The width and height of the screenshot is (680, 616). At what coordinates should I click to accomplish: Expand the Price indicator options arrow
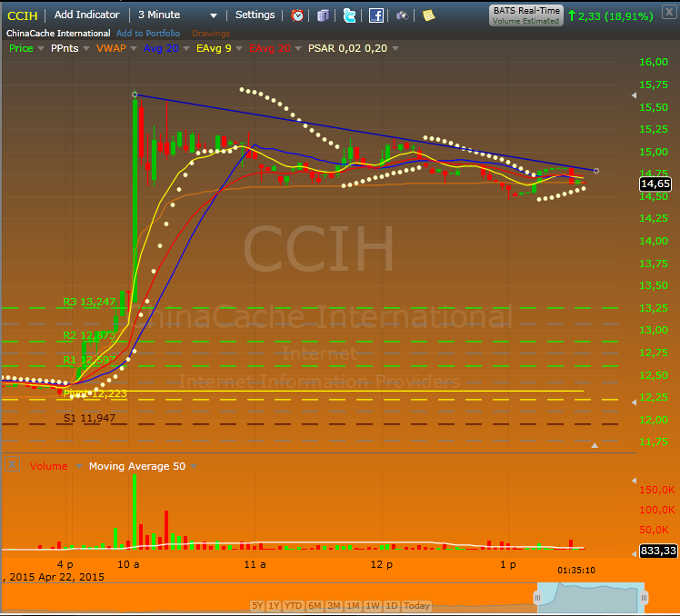pyautogui.click(x=41, y=48)
